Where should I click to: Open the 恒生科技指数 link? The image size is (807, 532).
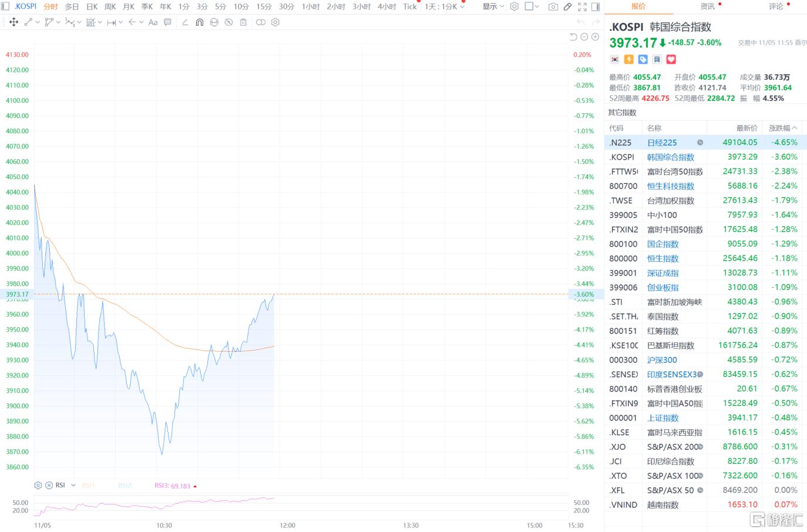coord(670,186)
